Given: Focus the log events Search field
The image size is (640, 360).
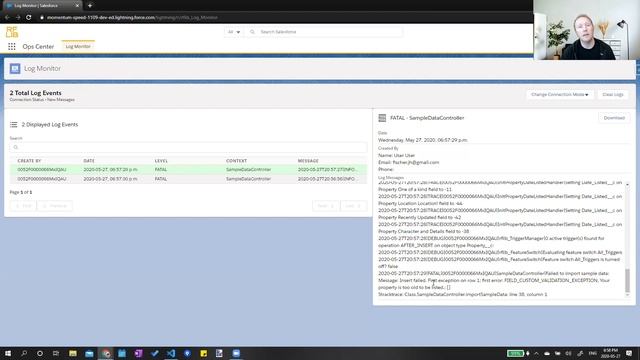Looking at the screenshot, I should (x=188, y=147).
